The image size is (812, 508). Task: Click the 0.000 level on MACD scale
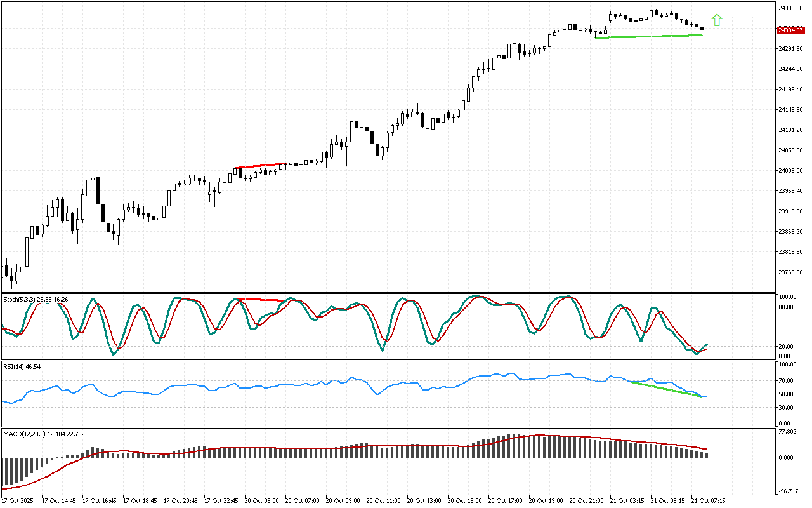tap(787, 458)
